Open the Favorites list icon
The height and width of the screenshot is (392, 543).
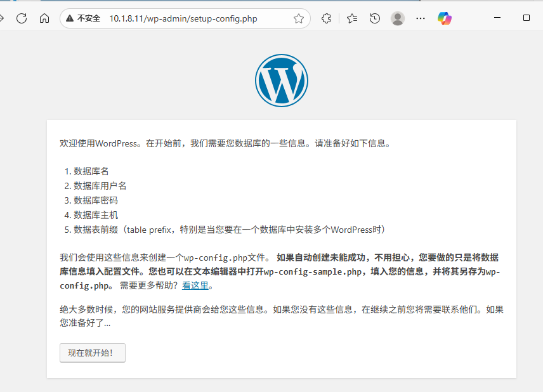(x=352, y=18)
